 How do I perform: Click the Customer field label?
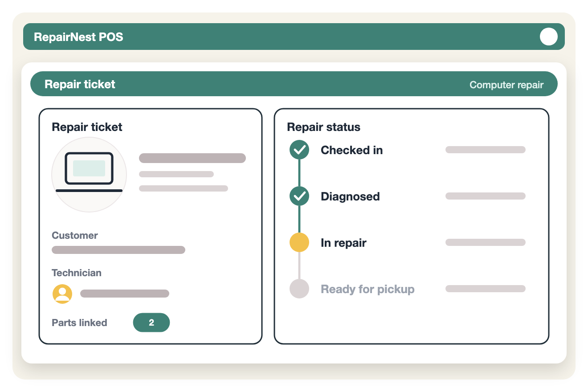click(75, 235)
